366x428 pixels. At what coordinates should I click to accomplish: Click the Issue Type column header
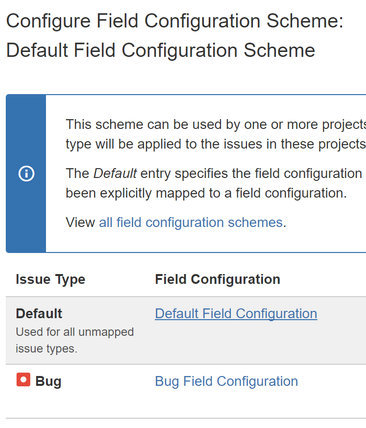coord(50,279)
